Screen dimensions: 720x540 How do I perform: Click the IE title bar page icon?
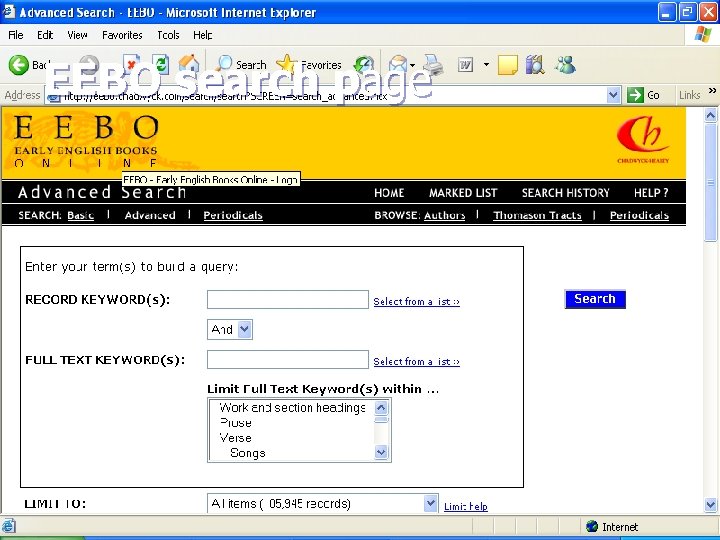pos(9,11)
